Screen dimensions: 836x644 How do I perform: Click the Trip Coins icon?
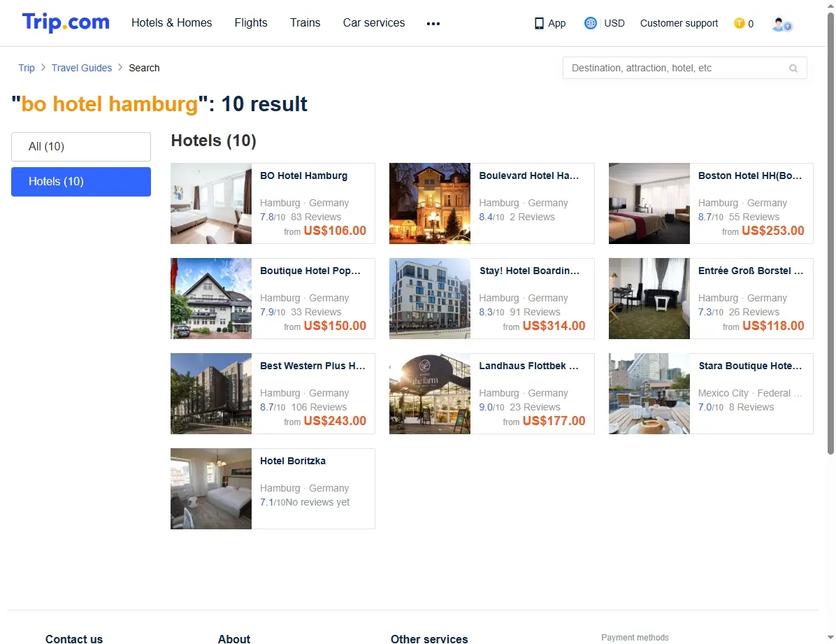pos(739,23)
